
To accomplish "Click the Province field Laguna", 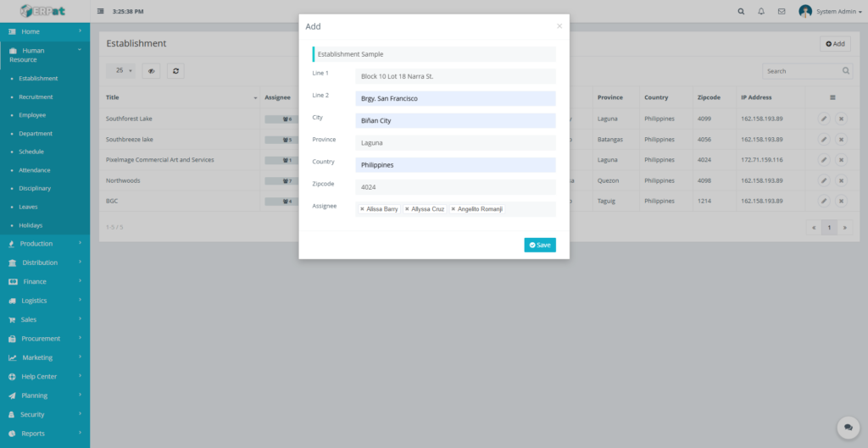I will pyautogui.click(x=455, y=142).
